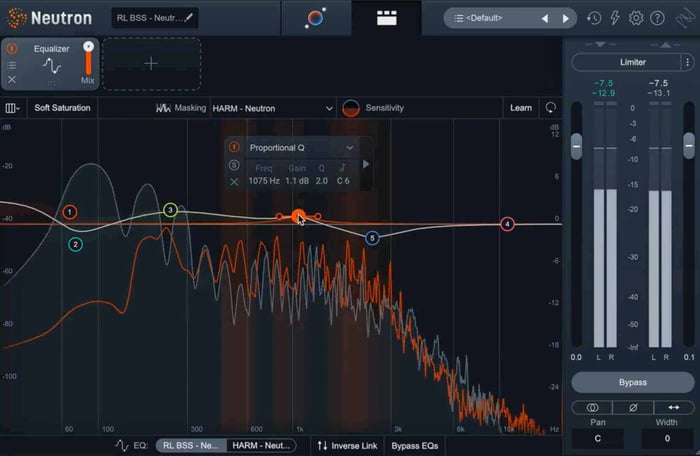Click output gain value 0.1

(x=689, y=357)
